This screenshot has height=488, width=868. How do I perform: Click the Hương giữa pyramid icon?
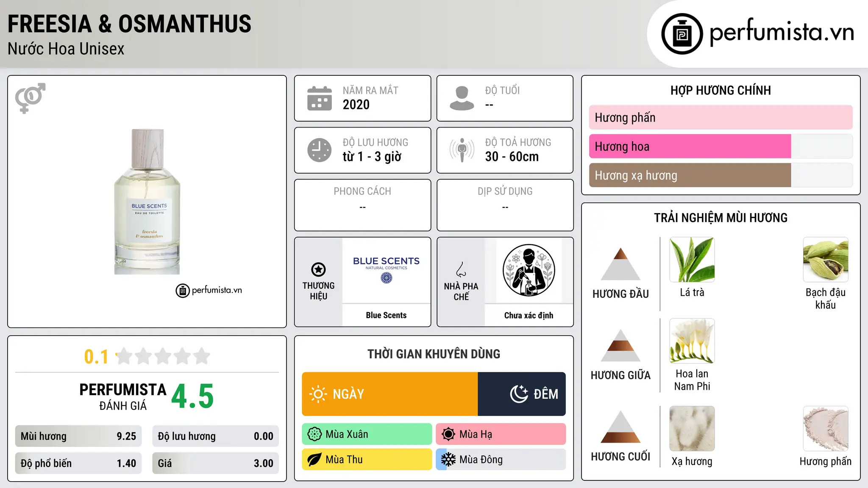click(x=620, y=345)
